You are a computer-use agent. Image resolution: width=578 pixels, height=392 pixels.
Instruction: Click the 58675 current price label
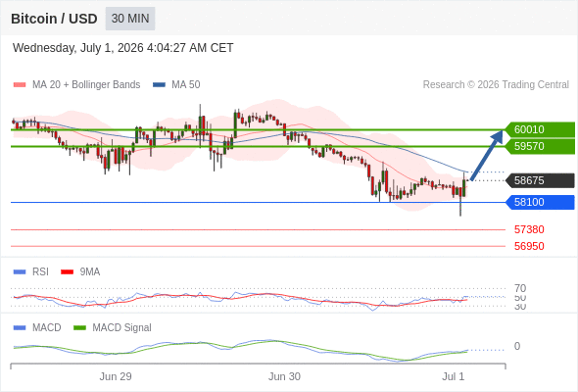click(x=541, y=180)
